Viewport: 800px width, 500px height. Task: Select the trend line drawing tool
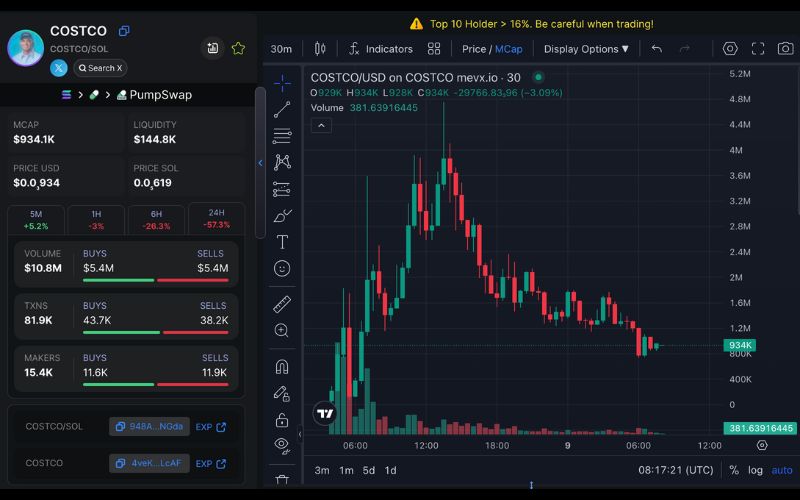282,109
